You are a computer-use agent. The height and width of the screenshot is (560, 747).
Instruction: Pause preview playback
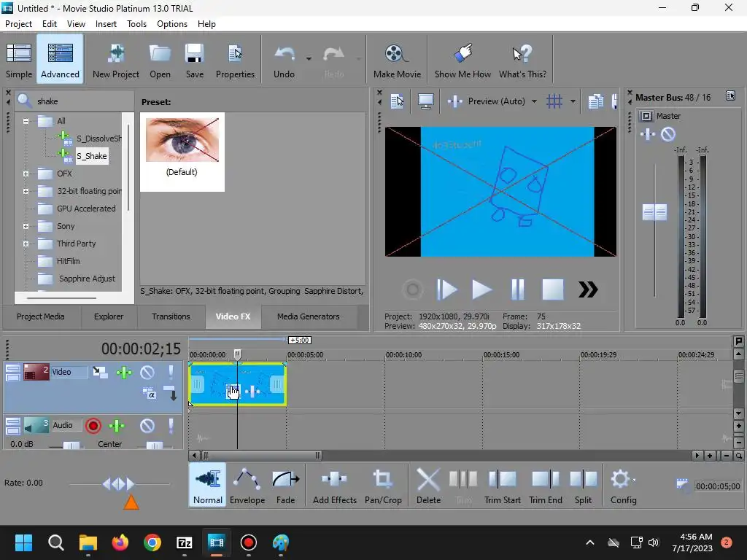[x=517, y=289]
